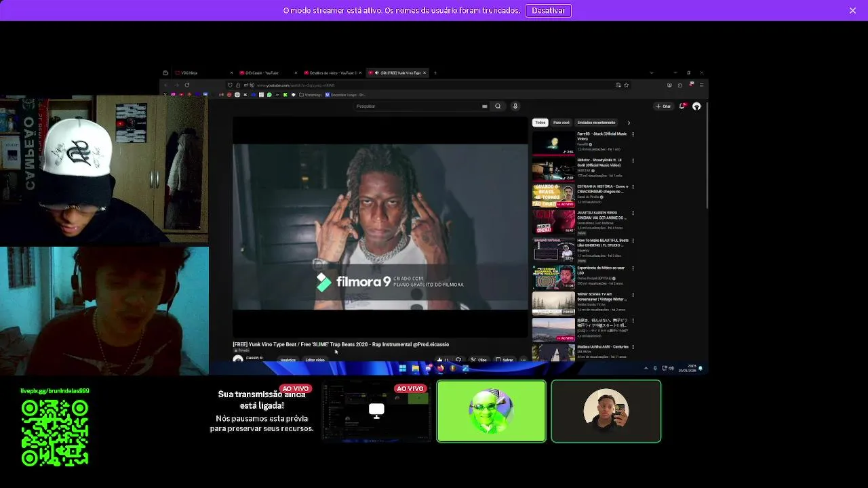The width and height of the screenshot is (868, 488).
Task: Open options for How To Make BEAUTIFUL Beats
Action: (x=633, y=241)
